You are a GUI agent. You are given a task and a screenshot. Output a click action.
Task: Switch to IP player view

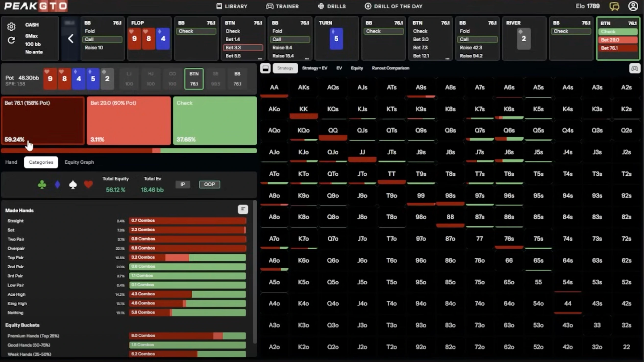pos(183,184)
